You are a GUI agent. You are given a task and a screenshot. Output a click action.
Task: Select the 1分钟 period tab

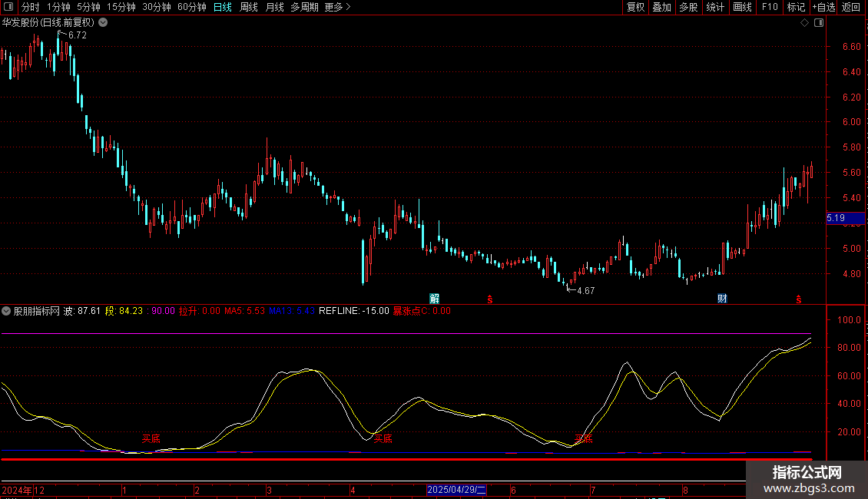(58, 7)
